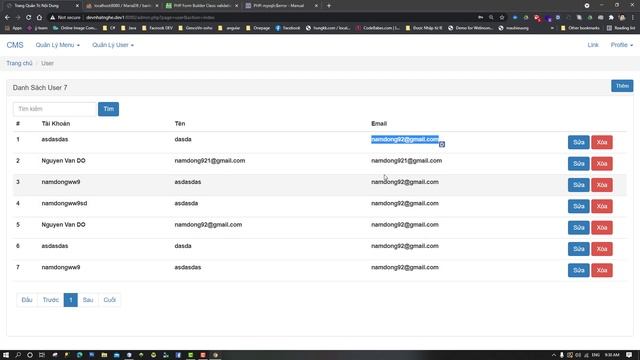The width and height of the screenshot is (640, 360).
Task: Open the password key icon in address bar
Action: point(481,18)
